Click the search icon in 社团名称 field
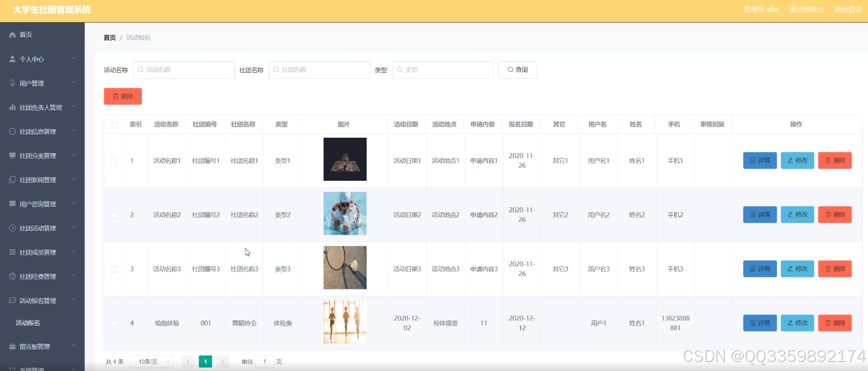 pyautogui.click(x=276, y=70)
